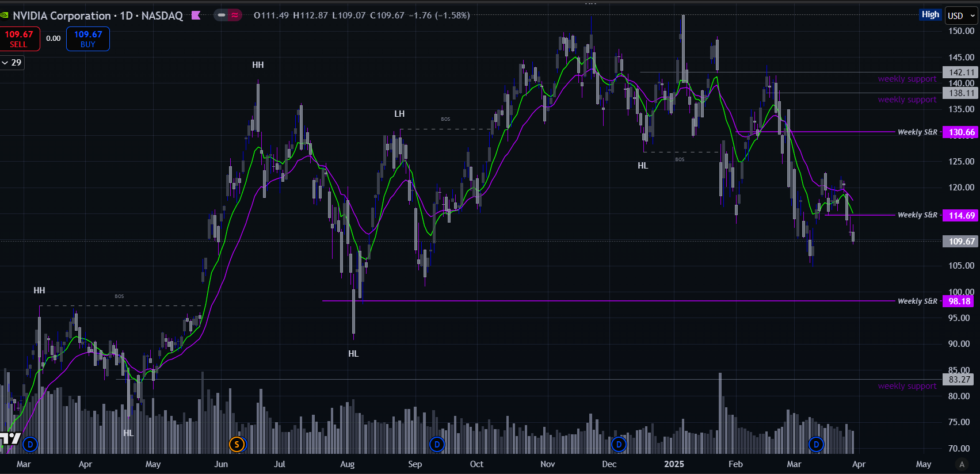
Task: Click the Nov label on the time axis
Action: click(x=547, y=464)
